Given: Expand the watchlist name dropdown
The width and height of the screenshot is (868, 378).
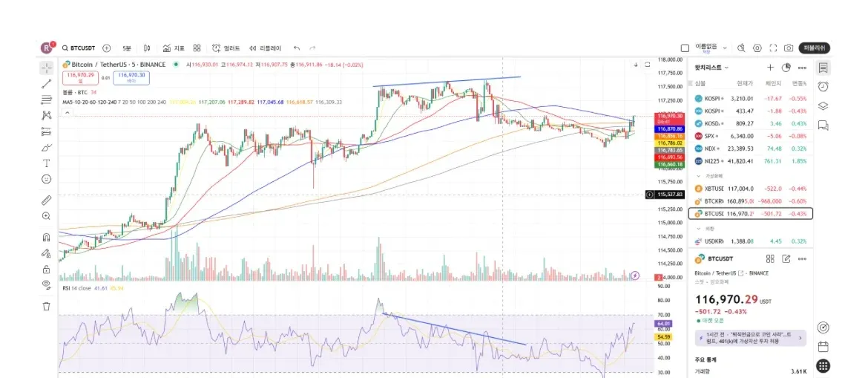Looking at the screenshot, I should pos(711,68).
